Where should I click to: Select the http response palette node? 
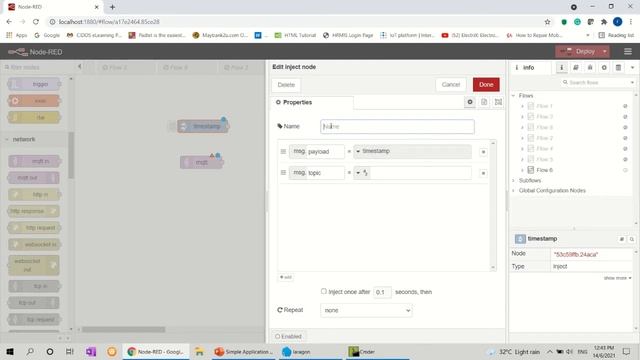[x=34, y=211]
